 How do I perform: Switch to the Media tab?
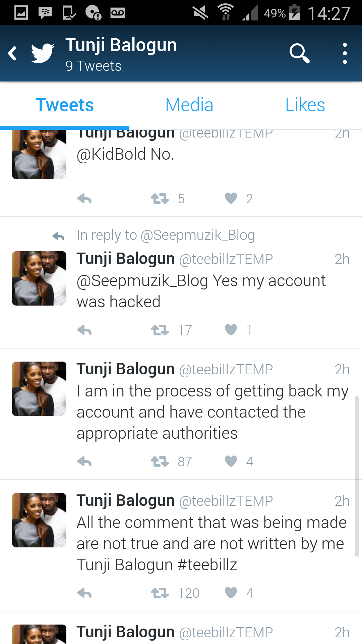pyautogui.click(x=189, y=105)
